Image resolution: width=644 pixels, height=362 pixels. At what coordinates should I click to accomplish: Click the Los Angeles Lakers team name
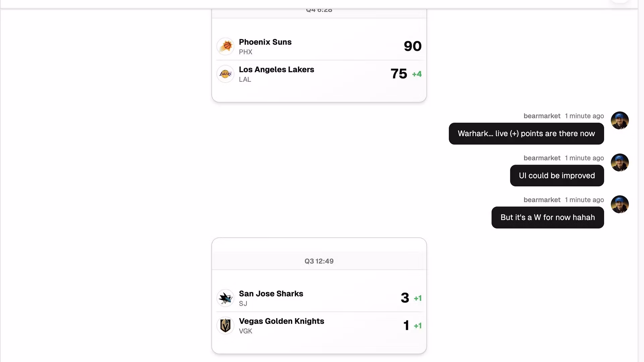(276, 70)
